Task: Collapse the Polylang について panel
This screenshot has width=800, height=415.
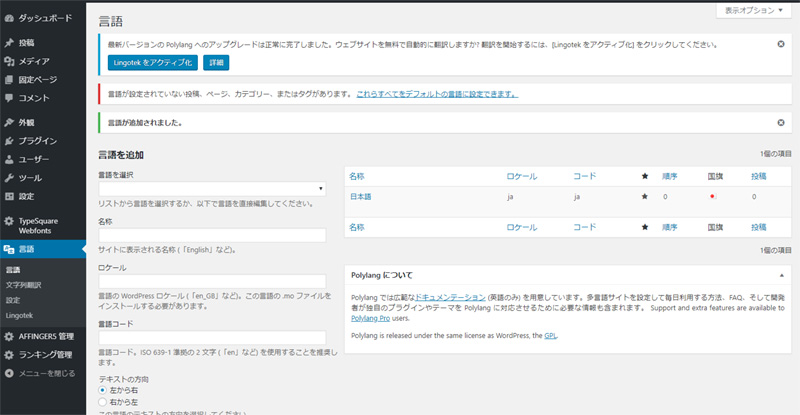Action: (x=781, y=275)
